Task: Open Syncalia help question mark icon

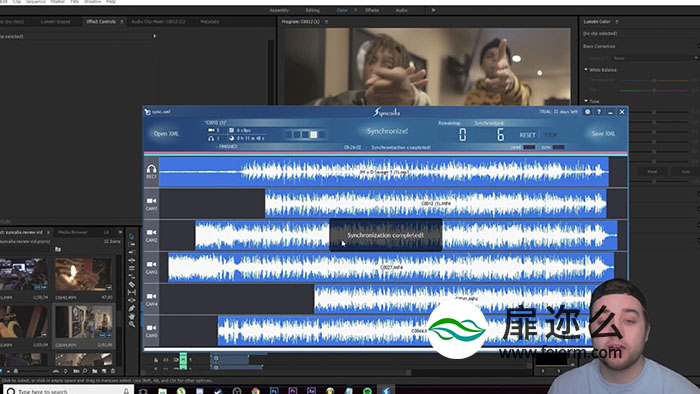Action: (x=599, y=112)
